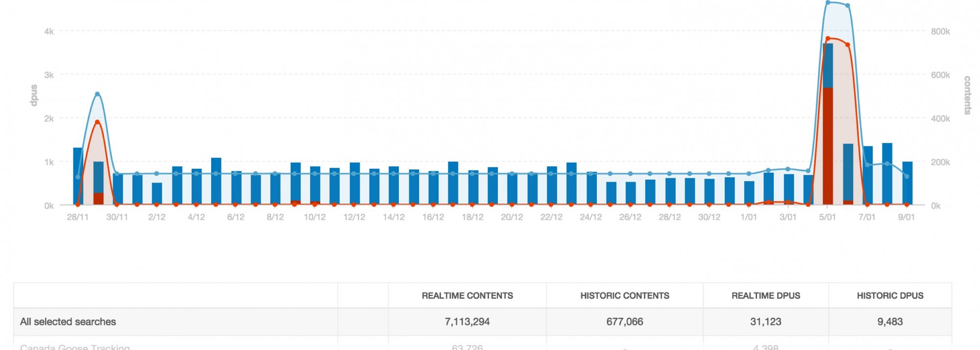Click the contents axis title on right
Screen dimensions: 980x350
[x=967, y=95]
